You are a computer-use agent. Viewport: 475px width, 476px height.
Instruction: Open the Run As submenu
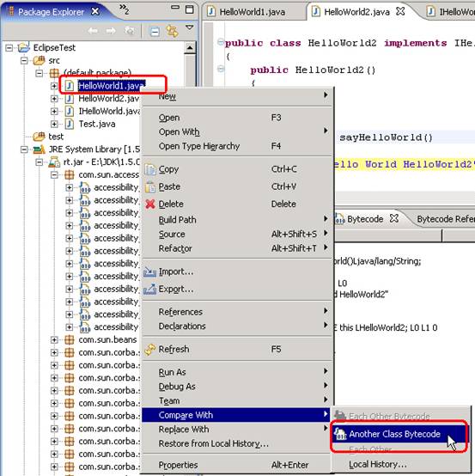(237, 372)
